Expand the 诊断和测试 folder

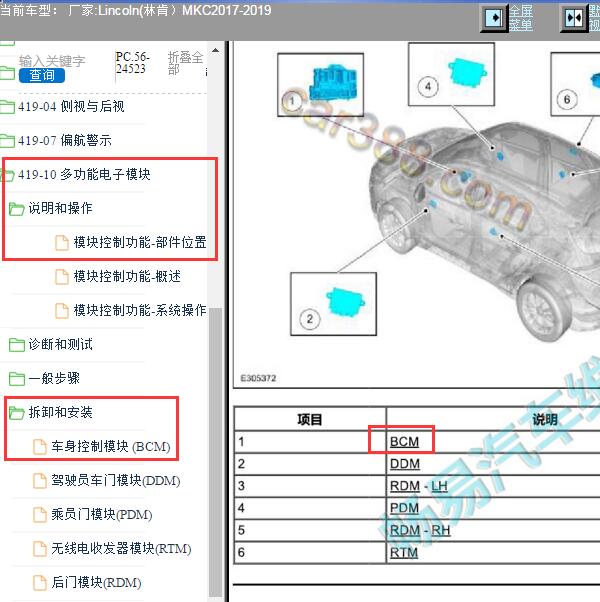[x=60, y=344]
